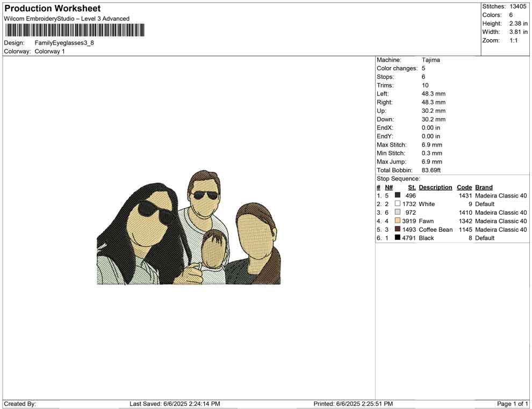Click the Trims value '10'
Image resolution: width=532 pixels, height=409 pixels.
(x=425, y=85)
